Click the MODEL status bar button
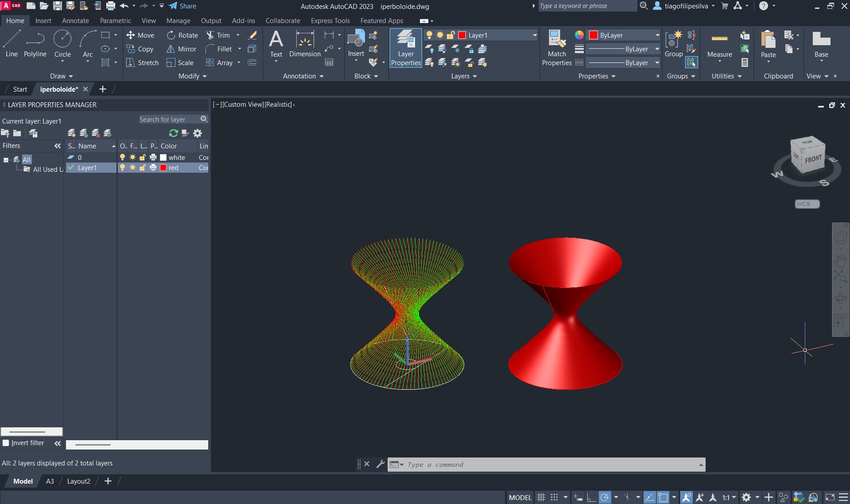Image resolution: width=850 pixels, height=504 pixels. [x=520, y=497]
